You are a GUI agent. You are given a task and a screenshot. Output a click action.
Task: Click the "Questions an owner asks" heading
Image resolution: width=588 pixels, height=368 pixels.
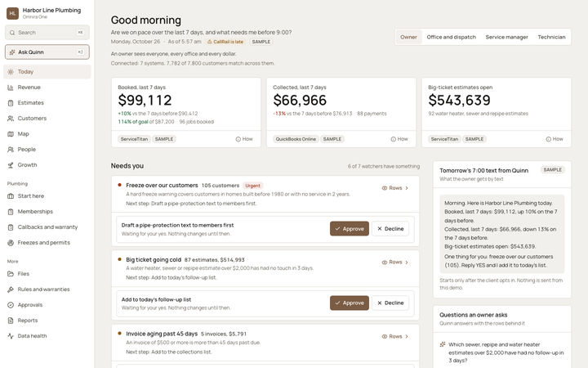[x=473, y=315]
